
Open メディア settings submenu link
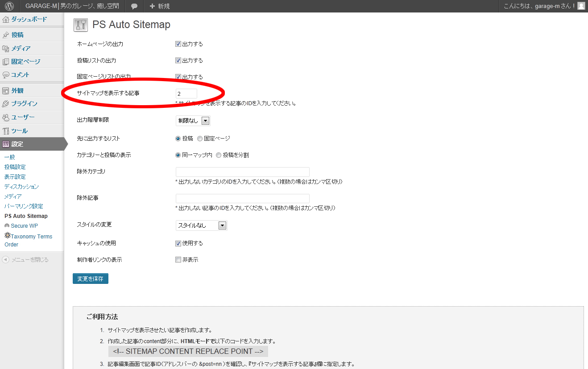[13, 197]
